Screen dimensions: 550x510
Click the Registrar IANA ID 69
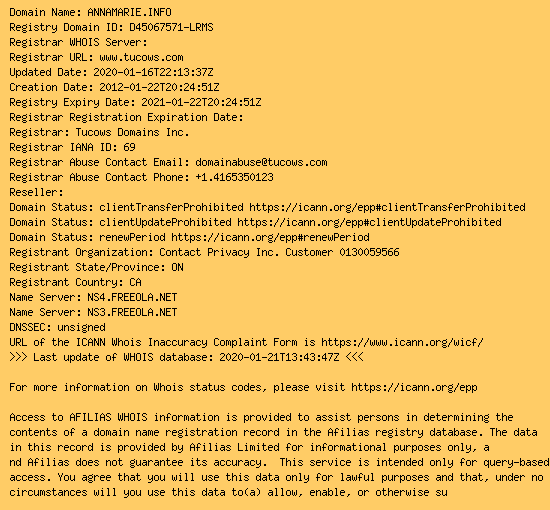click(129, 147)
